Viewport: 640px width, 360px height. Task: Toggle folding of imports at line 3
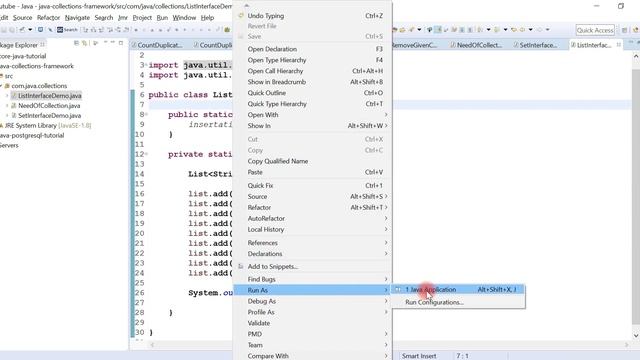(x=147, y=65)
